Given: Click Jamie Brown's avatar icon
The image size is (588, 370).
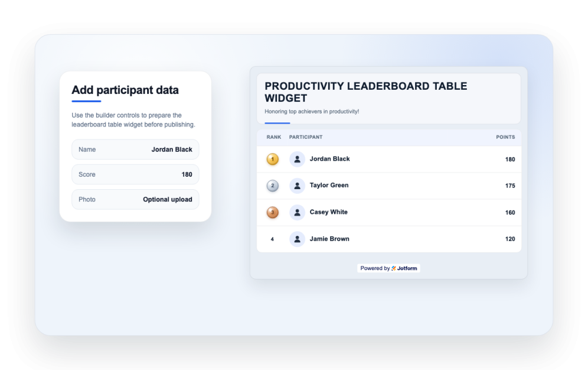Looking at the screenshot, I should pyautogui.click(x=297, y=239).
